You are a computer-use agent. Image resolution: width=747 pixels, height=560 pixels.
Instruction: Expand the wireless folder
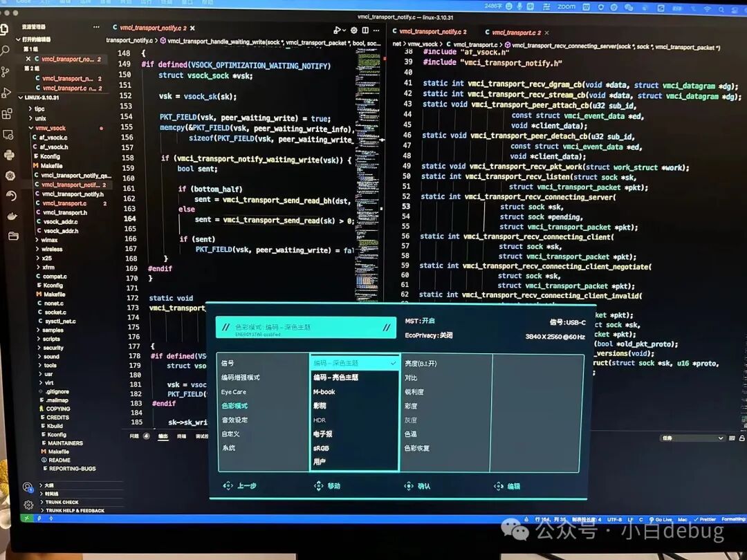tap(50, 249)
